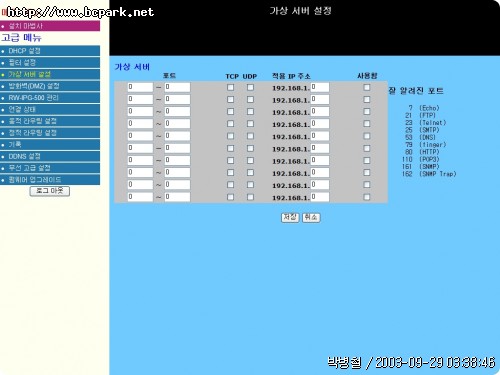
Task: Enable 사용함 checkbox in fifth row
Action: click(x=367, y=136)
